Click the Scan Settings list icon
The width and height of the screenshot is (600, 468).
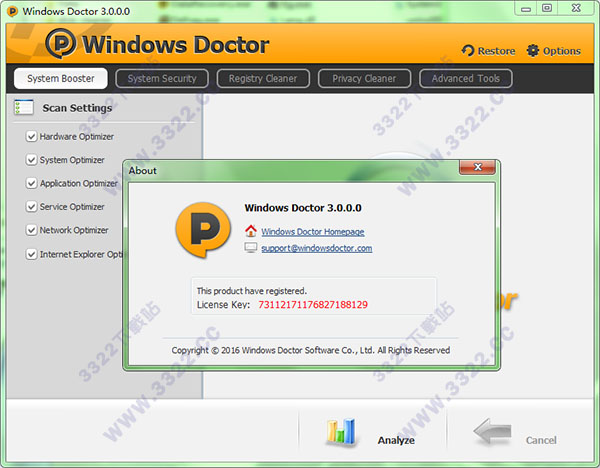24,108
